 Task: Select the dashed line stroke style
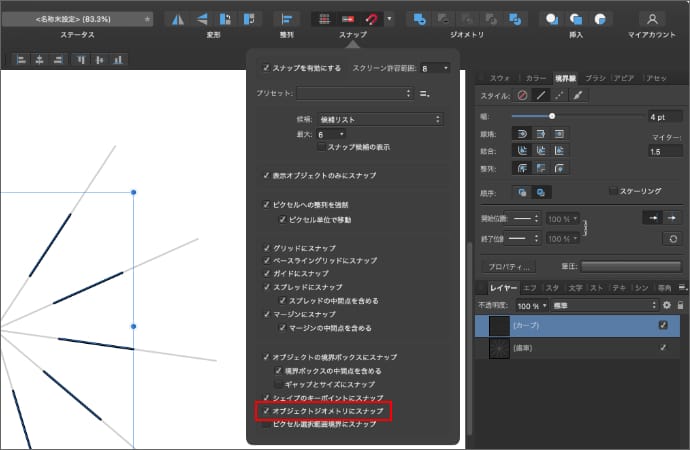tap(559, 95)
